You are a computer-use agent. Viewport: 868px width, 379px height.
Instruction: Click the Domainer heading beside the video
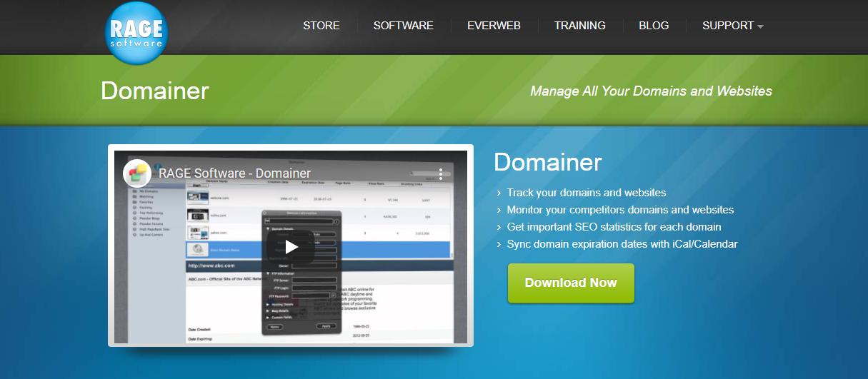548,162
